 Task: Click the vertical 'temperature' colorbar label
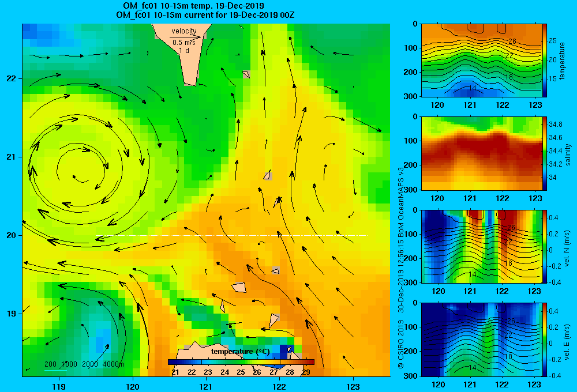562,61
